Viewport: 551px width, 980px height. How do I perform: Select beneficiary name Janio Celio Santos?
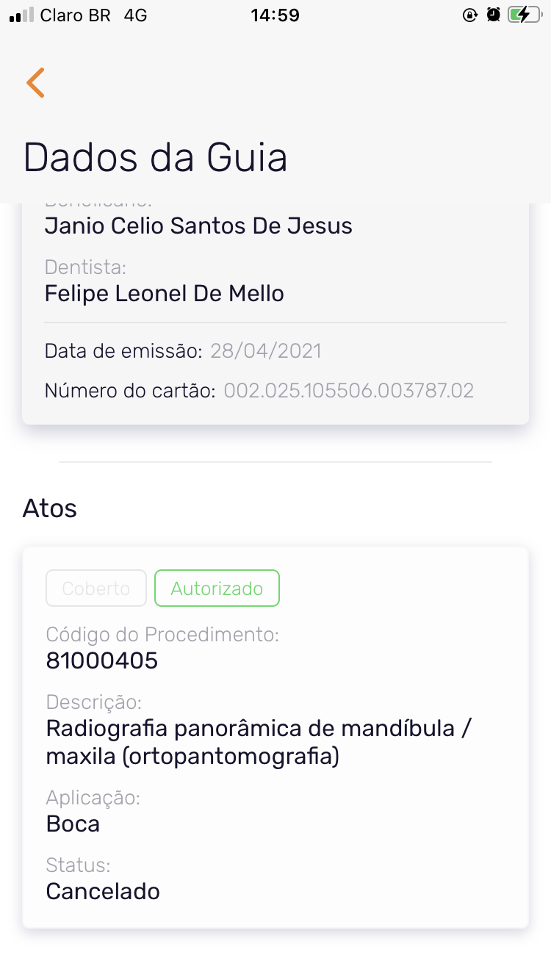(198, 226)
